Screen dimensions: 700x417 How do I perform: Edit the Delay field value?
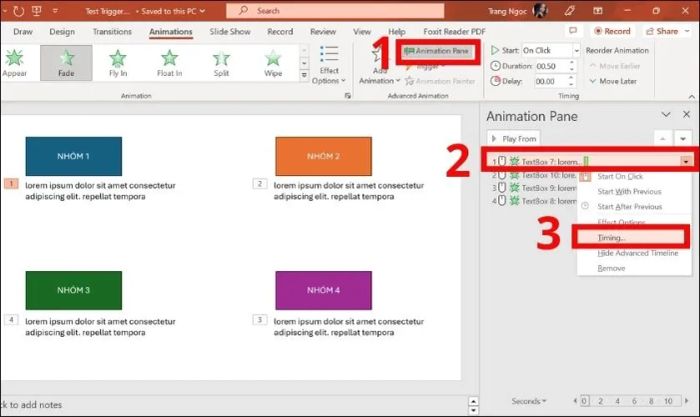(551, 81)
